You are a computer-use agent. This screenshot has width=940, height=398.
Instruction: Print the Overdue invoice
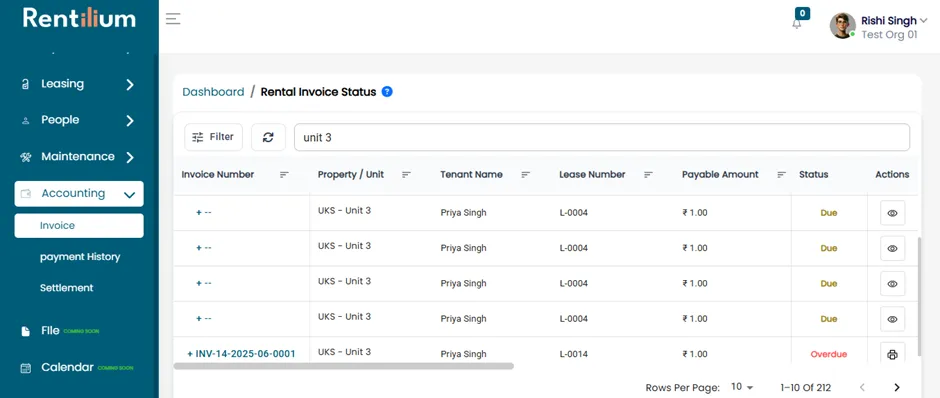click(x=892, y=354)
